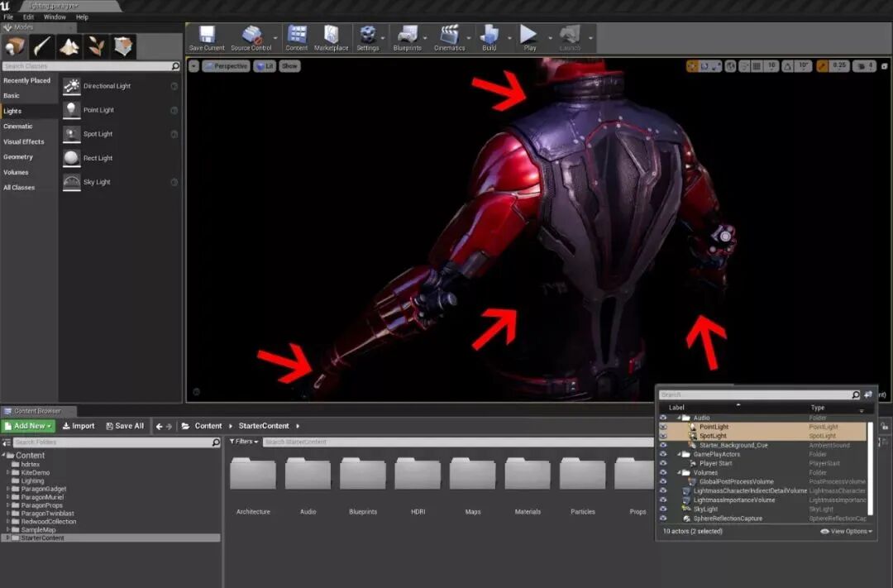Viewport: 893px width, 588px height.
Task: Click the Search Classes input field
Action: (87, 66)
